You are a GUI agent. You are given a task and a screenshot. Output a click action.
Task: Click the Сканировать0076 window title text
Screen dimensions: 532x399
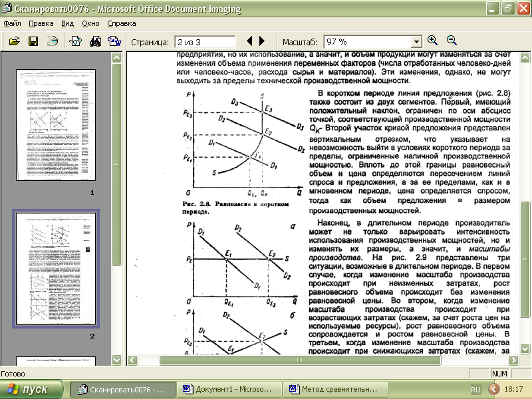point(128,9)
